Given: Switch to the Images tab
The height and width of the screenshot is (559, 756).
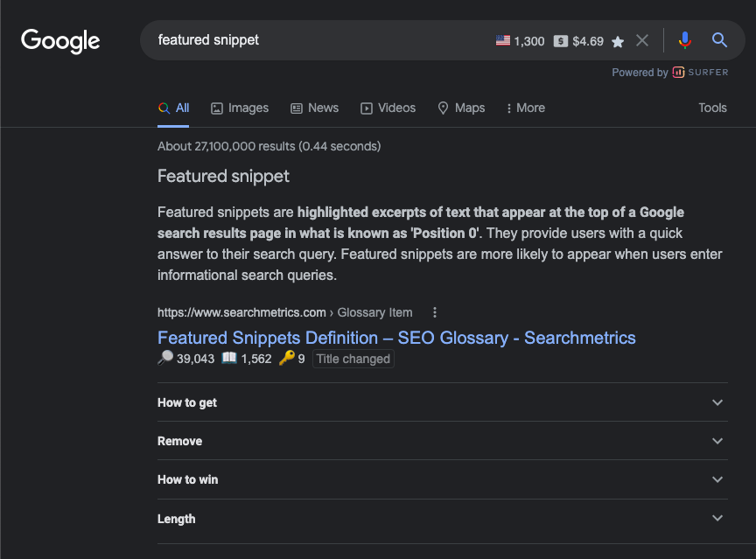Looking at the screenshot, I should click(239, 108).
